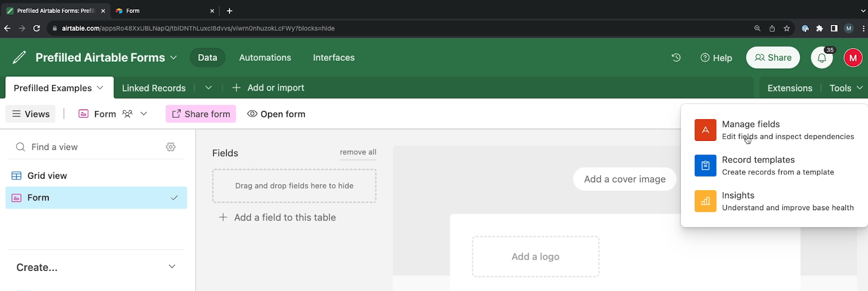Collapse the Create... section
868x291 pixels.
coord(172,267)
